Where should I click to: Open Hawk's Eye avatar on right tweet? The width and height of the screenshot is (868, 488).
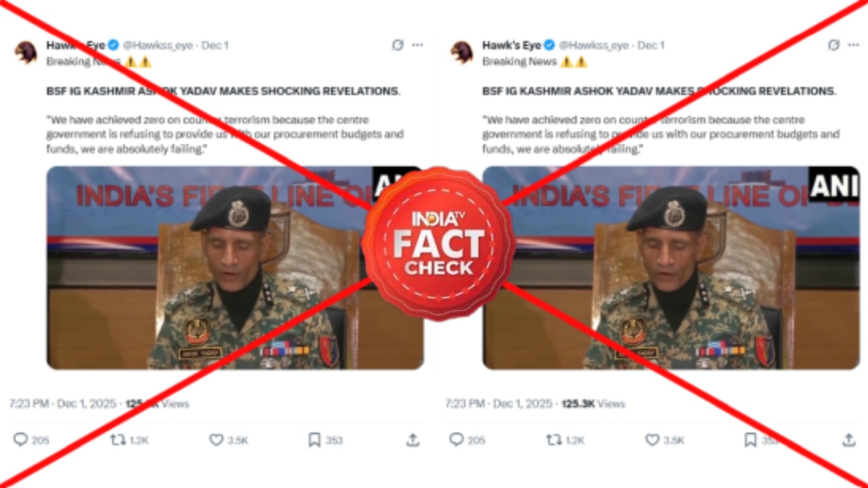pyautogui.click(x=461, y=53)
